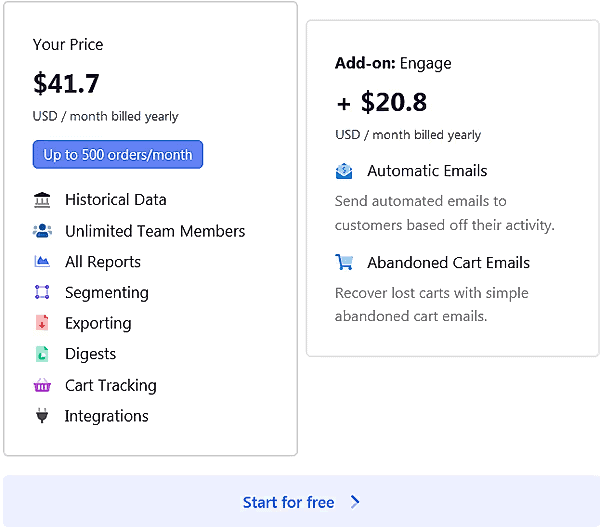Screen dimensions: 600x528
Task: Click the Abandoned Cart Emails cart icon
Action: (344, 262)
